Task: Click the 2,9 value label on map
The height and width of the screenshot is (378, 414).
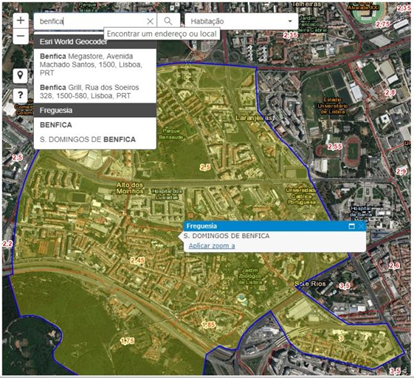Action: tap(401, 172)
